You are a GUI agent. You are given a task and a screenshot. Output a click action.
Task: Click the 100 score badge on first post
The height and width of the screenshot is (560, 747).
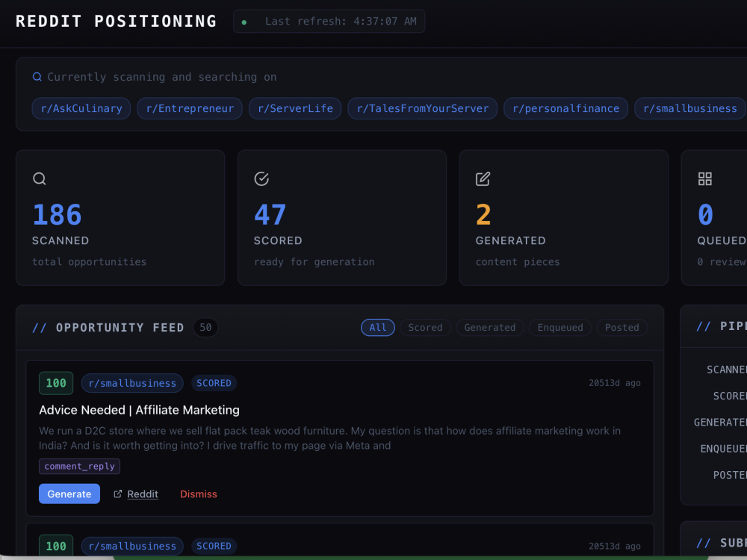(x=56, y=383)
